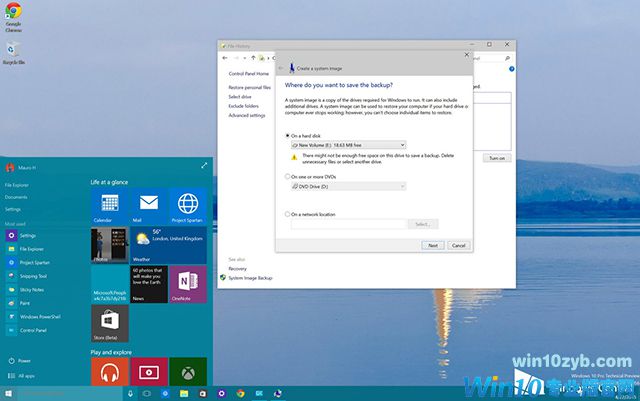Open recent locations dropdown in File History
This screenshot has width=640, height=401.
(x=244, y=58)
